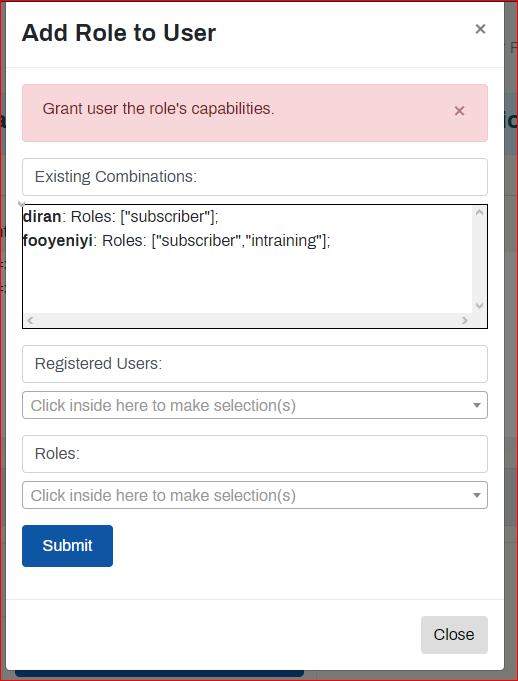Click the Registered Users label field
Viewport: 518px width, 681px height.
[x=255, y=364]
